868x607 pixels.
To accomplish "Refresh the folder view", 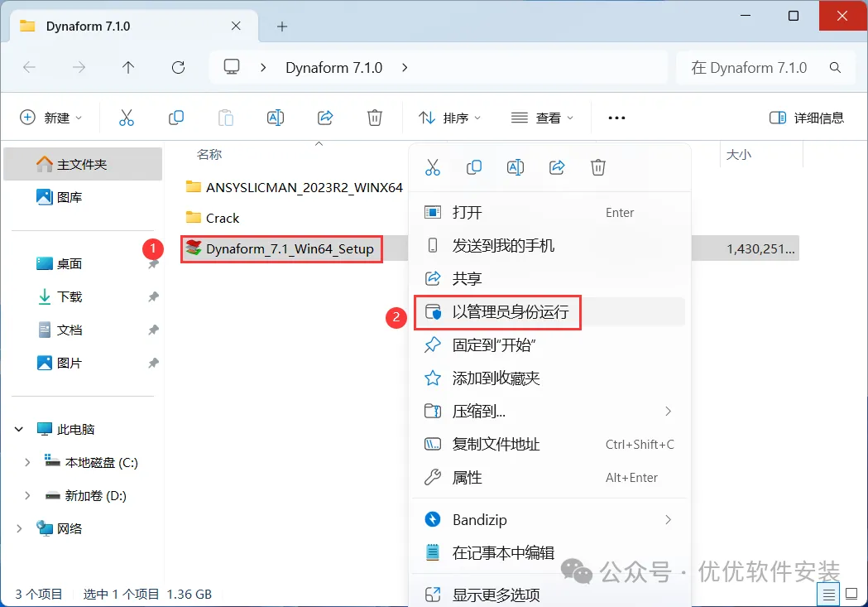I will pyautogui.click(x=178, y=68).
